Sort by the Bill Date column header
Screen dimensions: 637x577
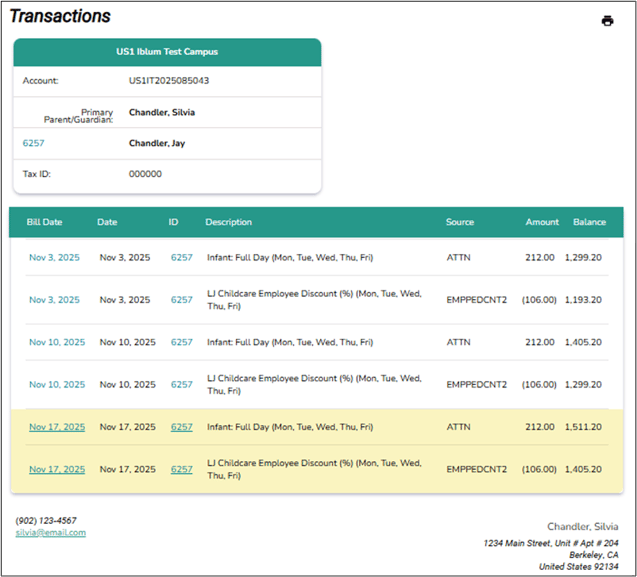(x=45, y=222)
